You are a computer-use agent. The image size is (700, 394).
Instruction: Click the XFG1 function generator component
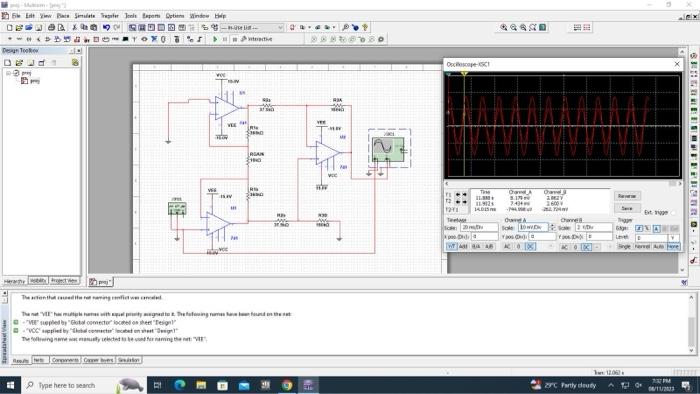177,208
